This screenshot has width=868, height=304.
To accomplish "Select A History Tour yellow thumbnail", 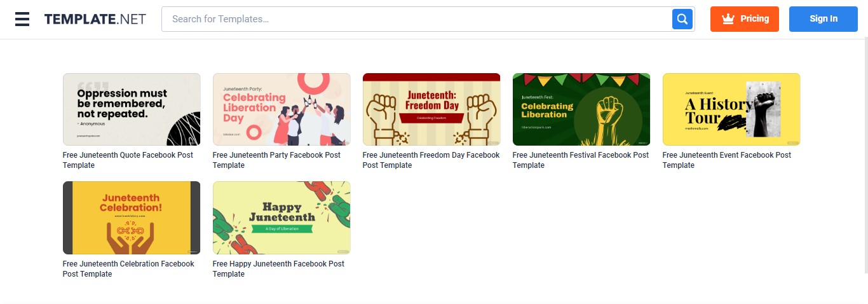I will (731, 109).
